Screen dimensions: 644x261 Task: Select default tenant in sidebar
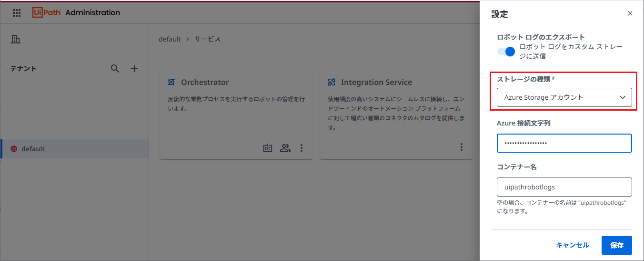click(75, 149)
